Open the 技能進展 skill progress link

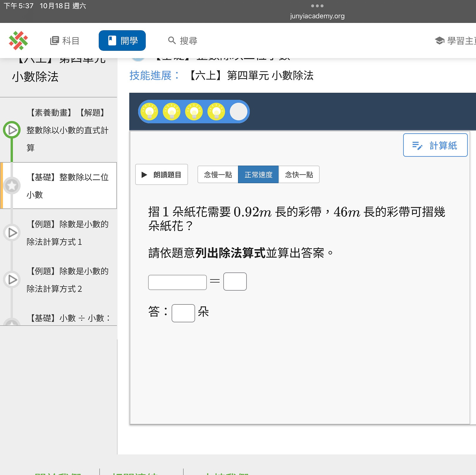(154, 75)
